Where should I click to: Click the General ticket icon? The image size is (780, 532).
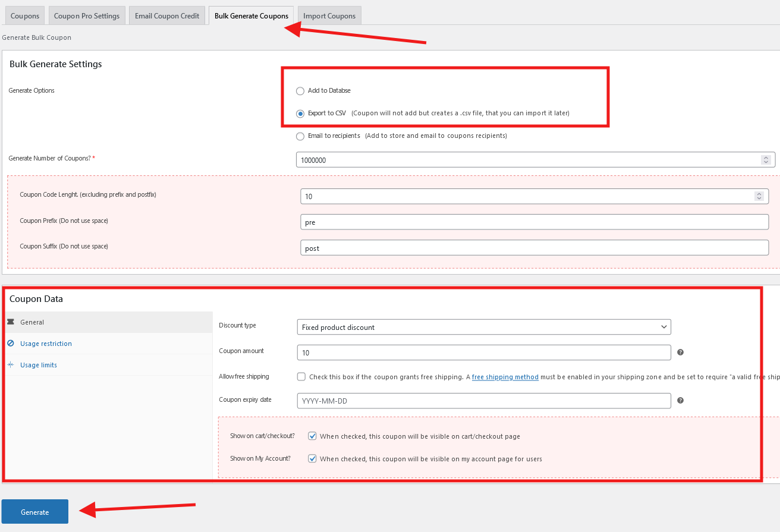click(11, 322)
